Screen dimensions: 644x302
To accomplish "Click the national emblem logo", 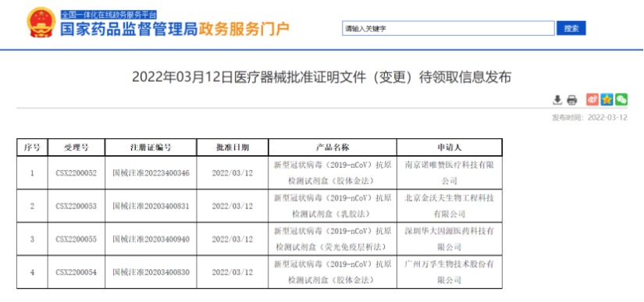I will (x=41, y=23).
